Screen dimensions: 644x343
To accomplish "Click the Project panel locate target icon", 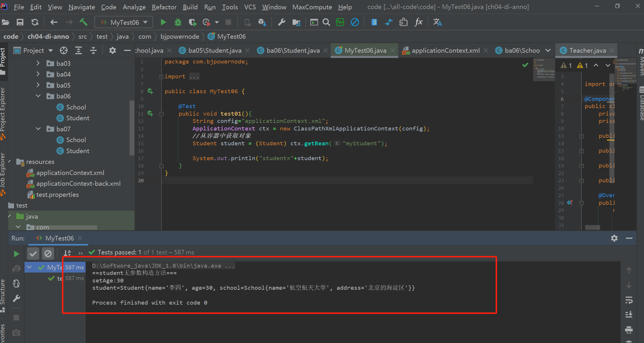I will [x=64, y=51].
